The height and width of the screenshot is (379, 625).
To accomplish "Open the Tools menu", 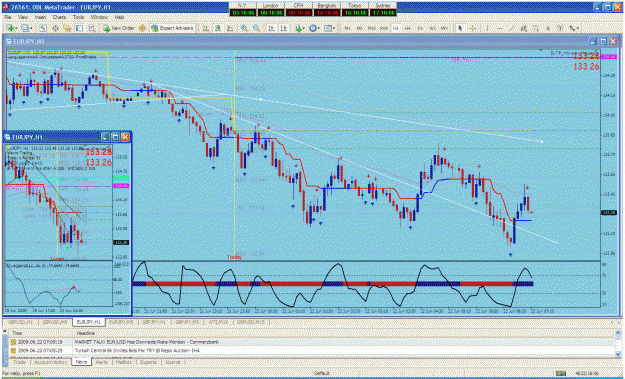I will tap(78, 18).
